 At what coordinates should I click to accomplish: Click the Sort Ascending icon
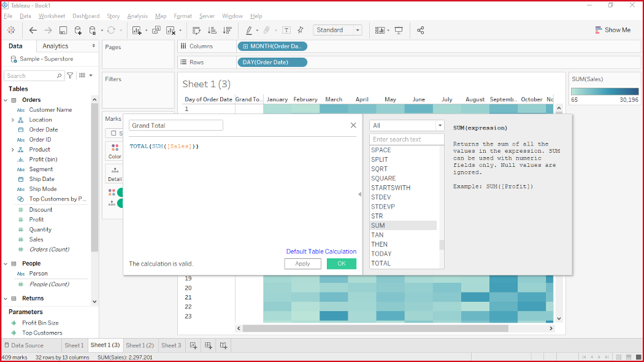[x=212, y=30]
